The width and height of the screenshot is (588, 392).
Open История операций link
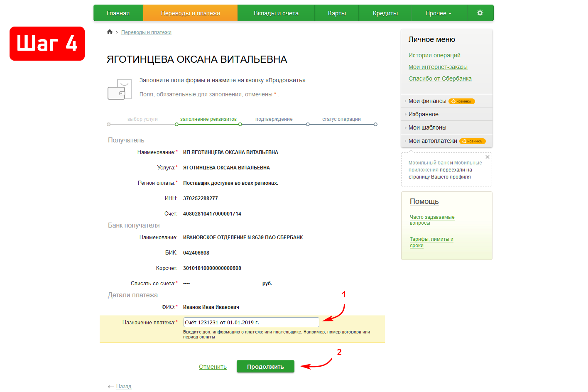[434, 55]
